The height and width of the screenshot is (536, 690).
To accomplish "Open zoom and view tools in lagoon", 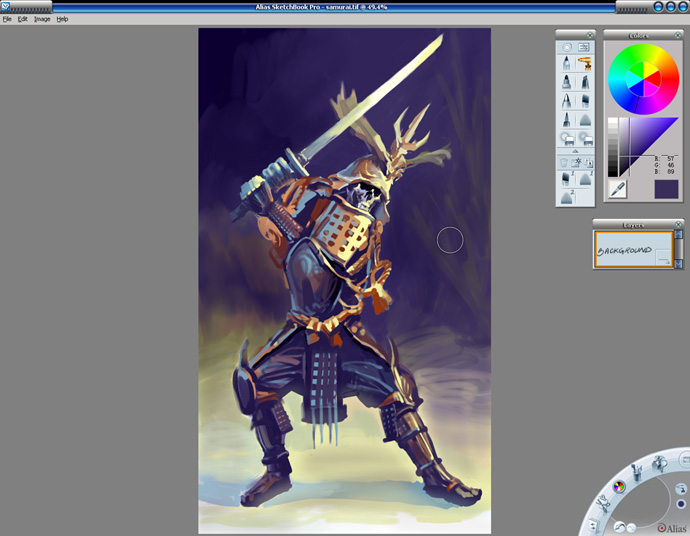I will pyautogui.click(x=660, y=463).
